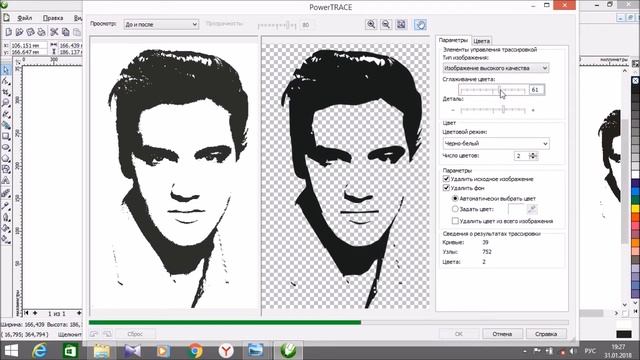Click the 'Число цветов' spinner arrows
Viewport: 640px width, 360px height.
point(532,156)
